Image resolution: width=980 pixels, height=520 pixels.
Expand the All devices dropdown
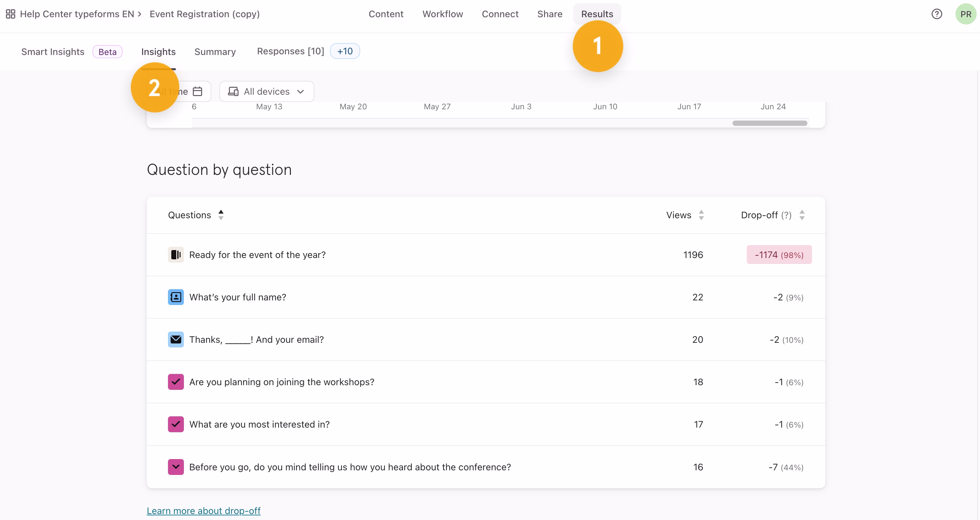tap(266, 91)
